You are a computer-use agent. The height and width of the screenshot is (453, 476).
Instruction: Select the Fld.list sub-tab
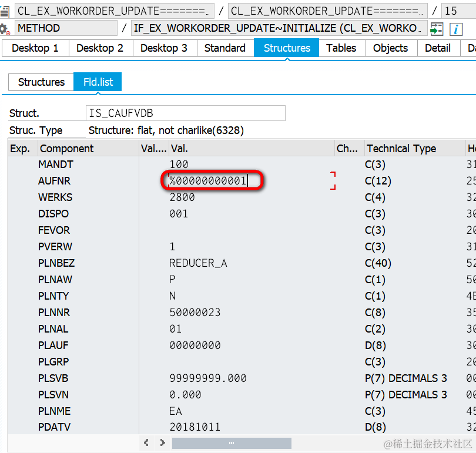(x=98, y=82)
